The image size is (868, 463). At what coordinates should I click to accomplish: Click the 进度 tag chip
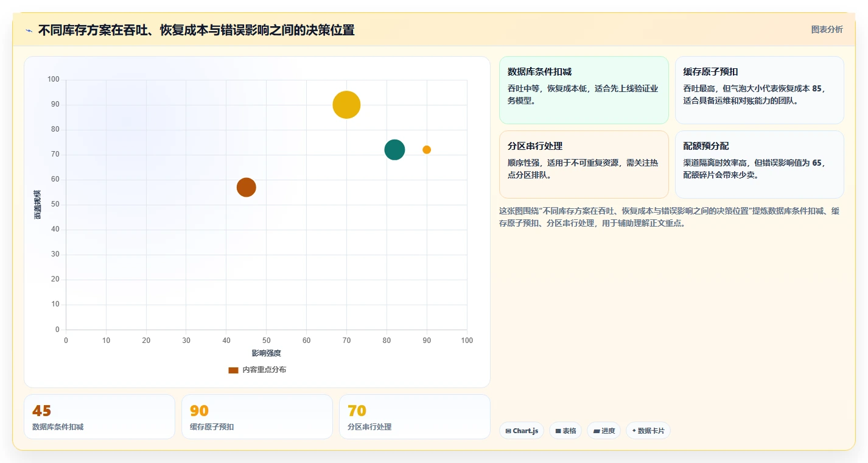tap(604, 431)
